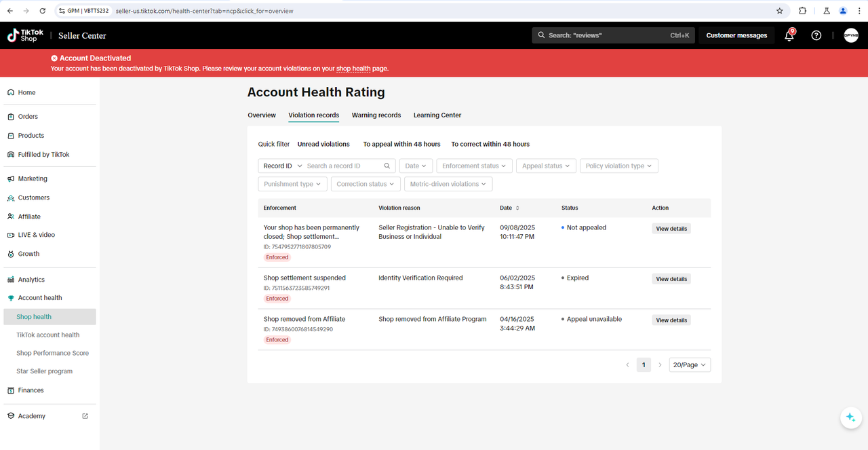Click the TikTok Shop logo
The height and width of the screenshot is (450, 868).
click(26, 35)
